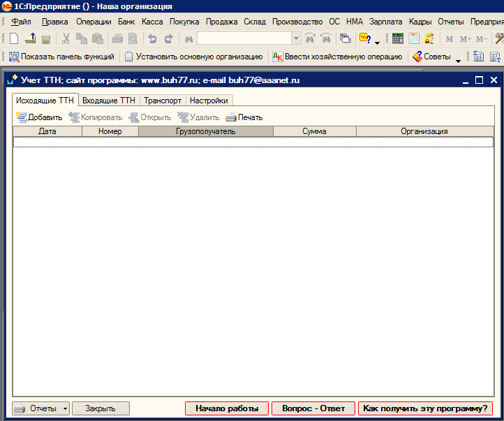This screenshot has width=504, height=421.
Task: Open the calendar icon in toolbar
Action: (x=414, y=39)
